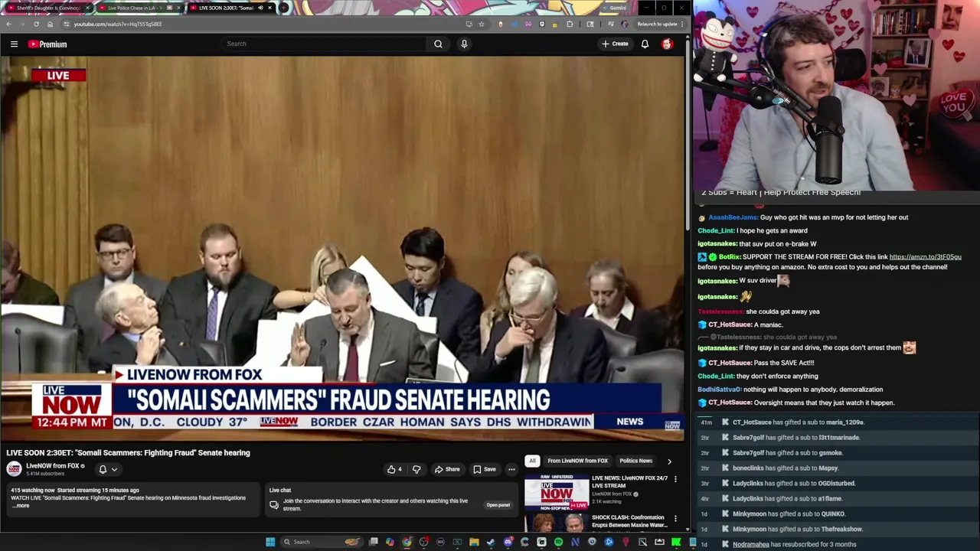Open LiveNOW from FOX notification bell dropdown

[108, 470]
